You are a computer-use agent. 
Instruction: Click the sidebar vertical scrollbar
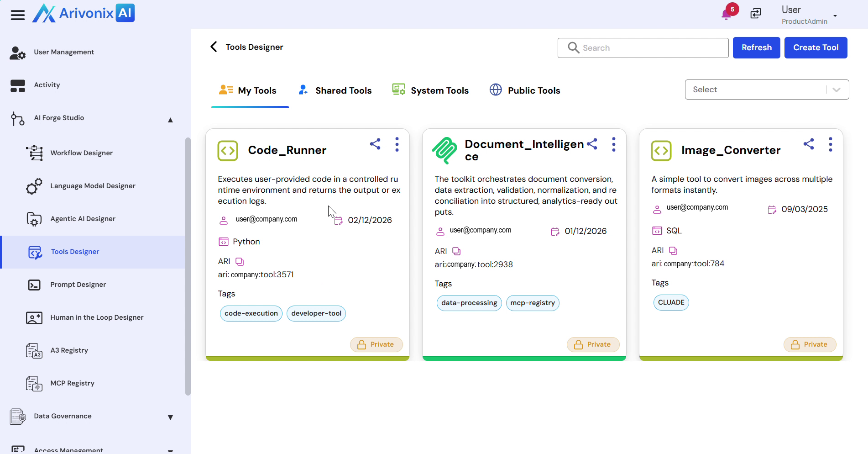[x=188, y=265]
